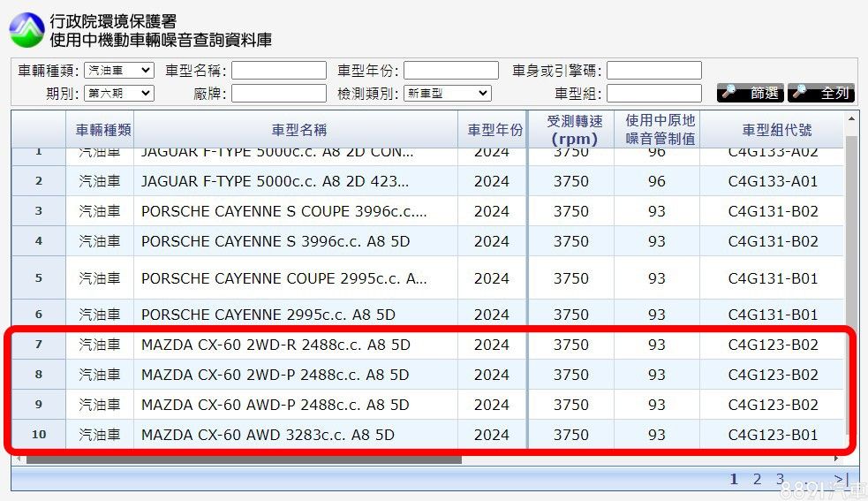Go to page 2 of results
The image size is (868, 501).
click(757, 479)
